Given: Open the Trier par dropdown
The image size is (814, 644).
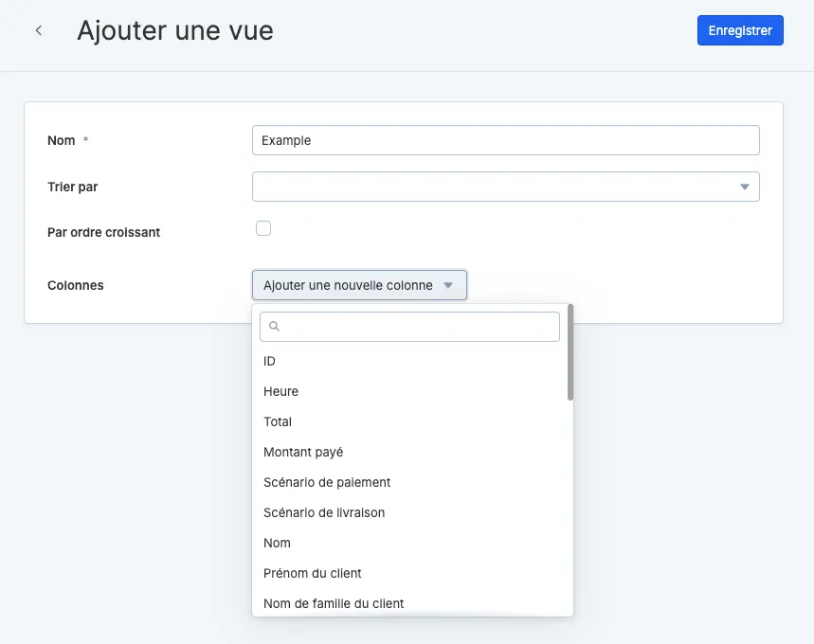Looking at the screenshot, I should (506, 187).
